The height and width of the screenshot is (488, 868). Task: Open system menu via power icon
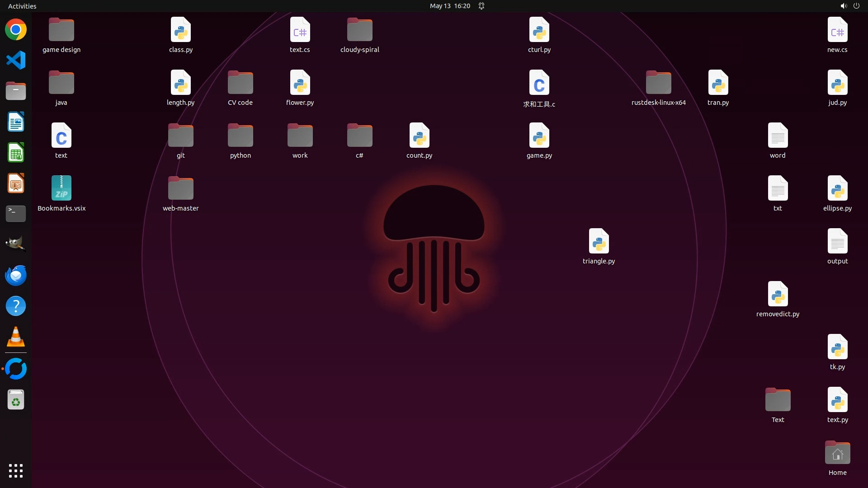pyautogui.click(x=856, y=6)
